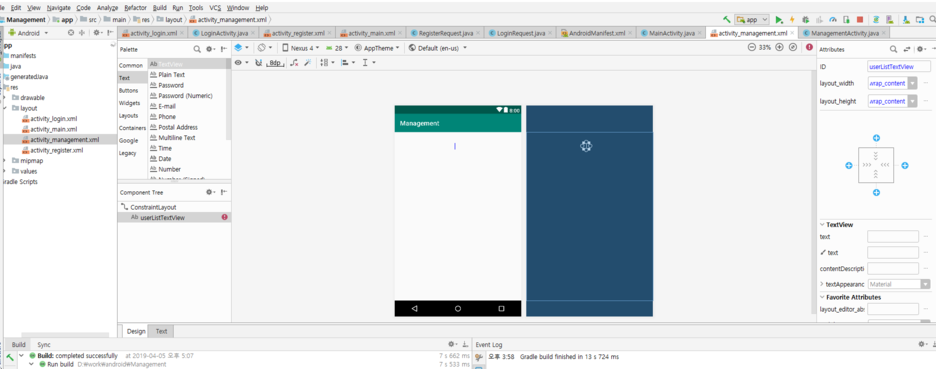This screenshot has height=369, width=936.
Task: Open Palette settings gear
Action: tap(210, 49)
